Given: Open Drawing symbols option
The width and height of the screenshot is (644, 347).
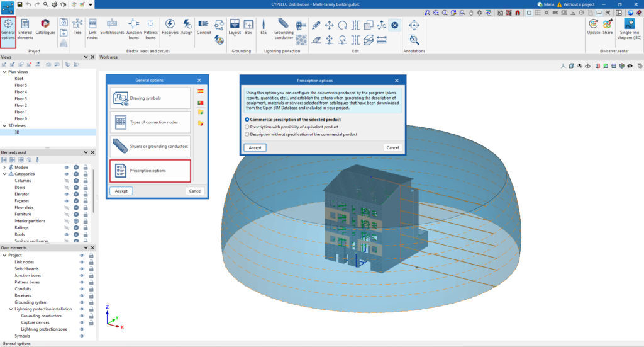Looking at the screenshot, I should click(x=150, y=98).
